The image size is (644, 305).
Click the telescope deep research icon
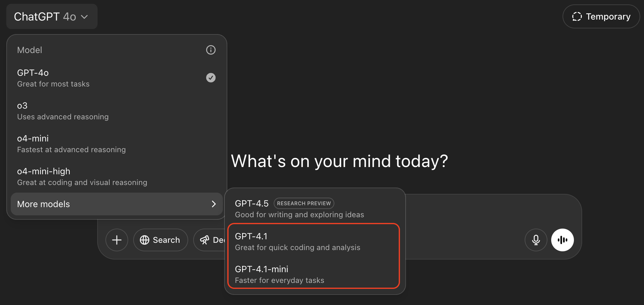click(205, 240)
